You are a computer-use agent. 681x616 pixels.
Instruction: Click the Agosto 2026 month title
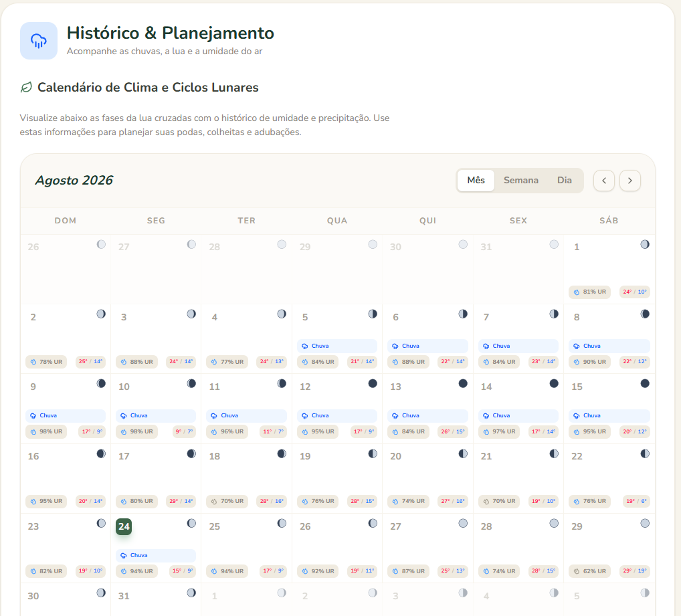click(x=74, y=180)
